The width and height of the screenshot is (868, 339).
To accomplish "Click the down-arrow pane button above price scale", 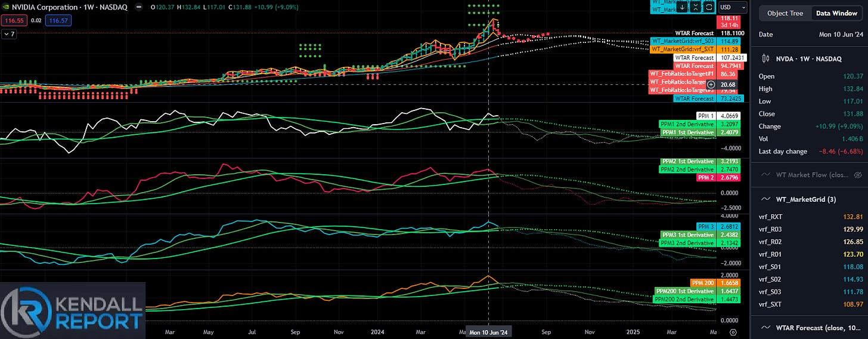I will [x=683, y=7].
